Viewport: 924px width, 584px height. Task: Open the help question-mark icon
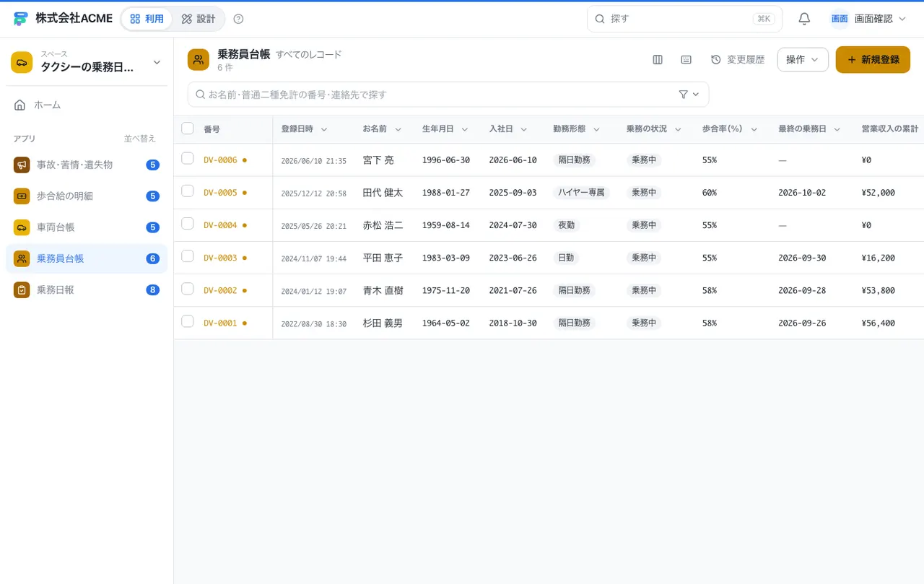point(239,19)
